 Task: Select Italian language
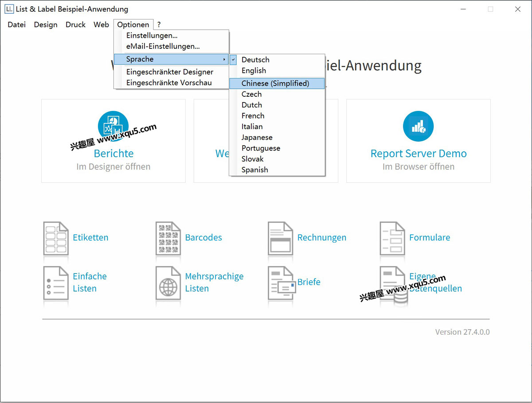click(277, 126)
